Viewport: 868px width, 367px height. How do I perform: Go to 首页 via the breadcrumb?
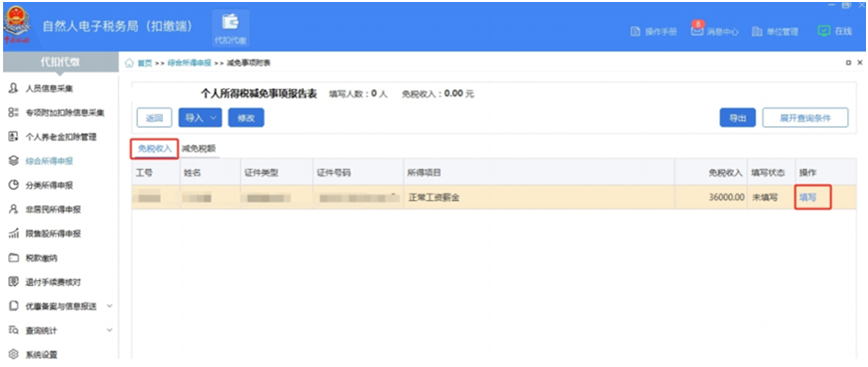point(145,63)
